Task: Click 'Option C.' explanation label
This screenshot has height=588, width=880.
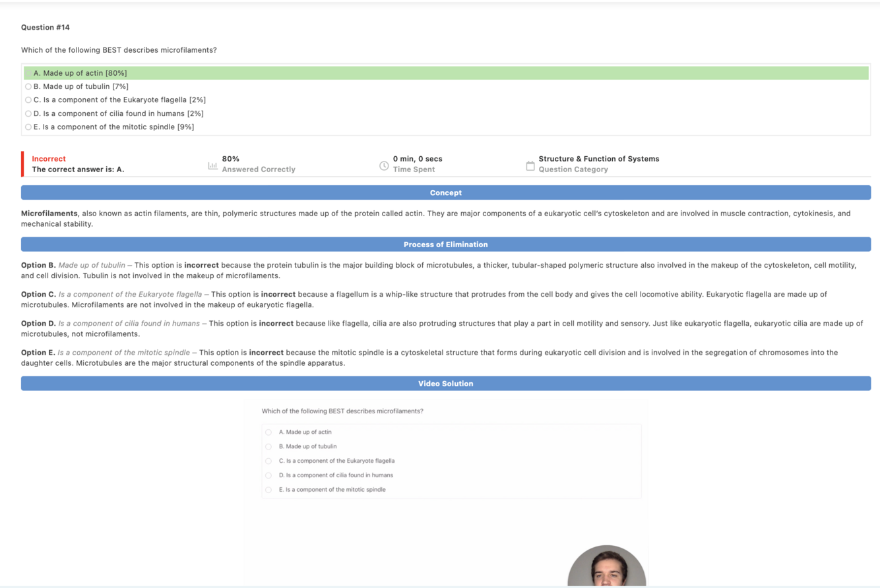Action: point(38,294)
